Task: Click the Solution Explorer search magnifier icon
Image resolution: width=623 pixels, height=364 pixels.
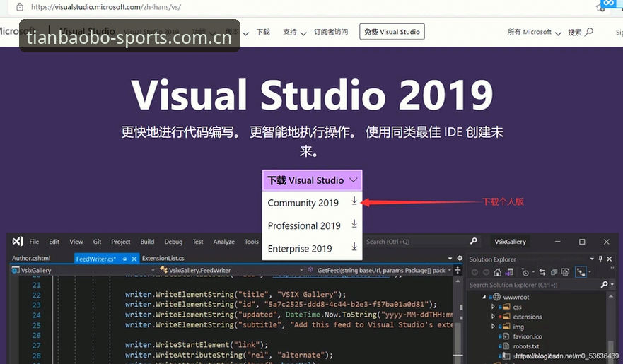Action: point(605,284)
